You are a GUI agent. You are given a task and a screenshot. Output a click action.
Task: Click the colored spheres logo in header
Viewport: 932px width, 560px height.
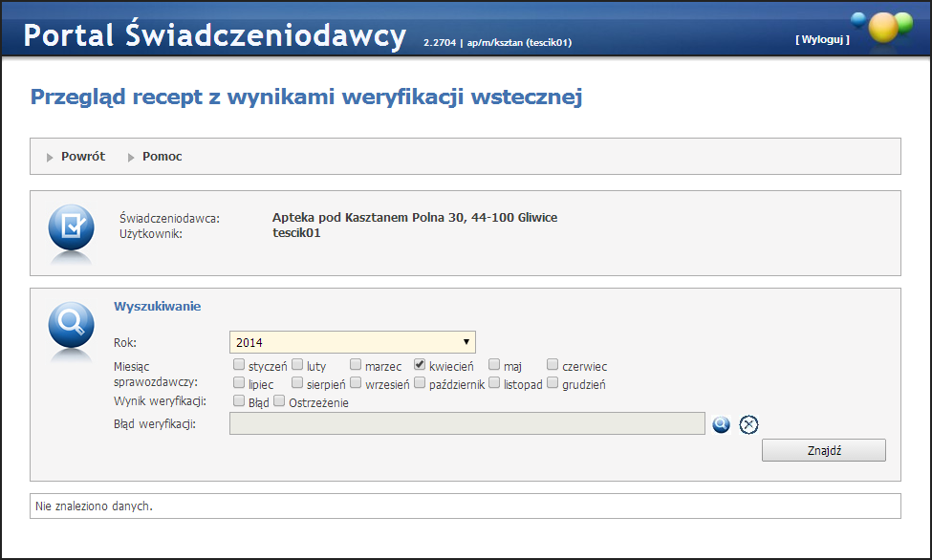click(x=882, y=27)
